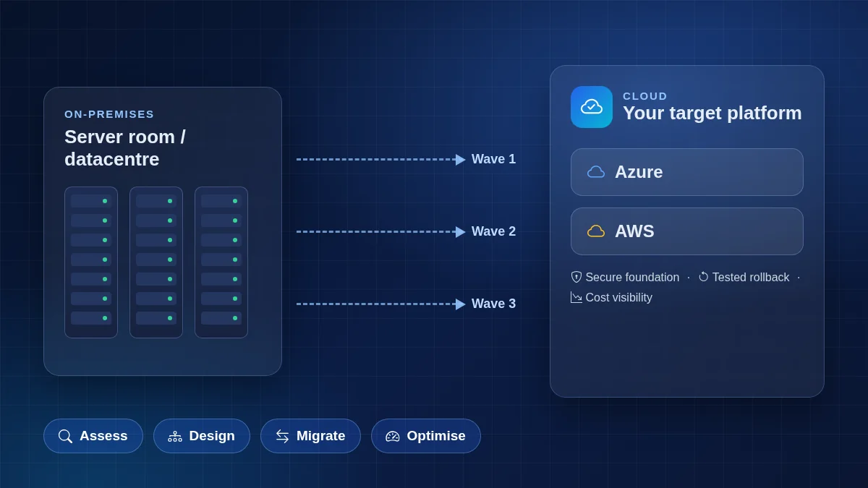This screenshot has width=868, height=488.
Task: Click the Tested rollback text
Action: pyautogui.click(x=751, y=278)
